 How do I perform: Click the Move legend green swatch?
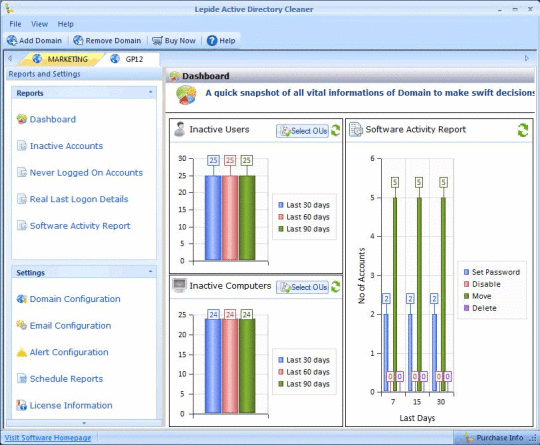click(467, 296)
